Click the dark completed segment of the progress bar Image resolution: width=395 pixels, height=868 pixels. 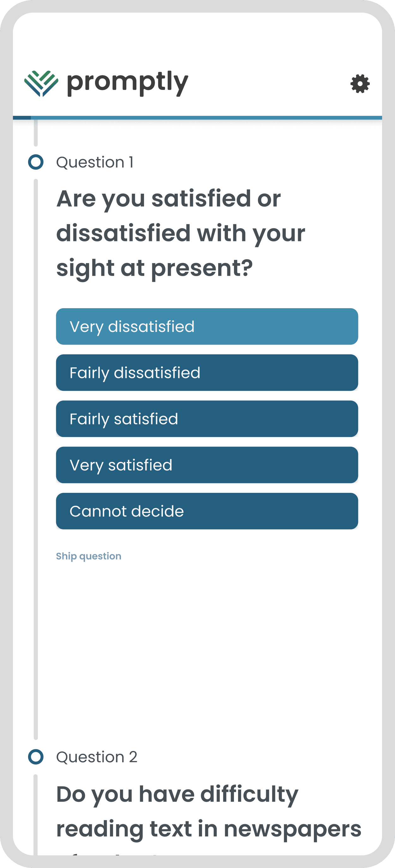pyautogui.click(x=22, y=118)
